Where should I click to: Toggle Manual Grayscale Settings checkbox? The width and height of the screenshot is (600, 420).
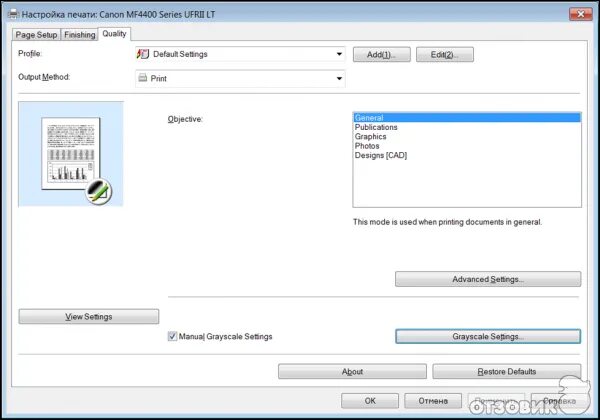tap(172, 337)
